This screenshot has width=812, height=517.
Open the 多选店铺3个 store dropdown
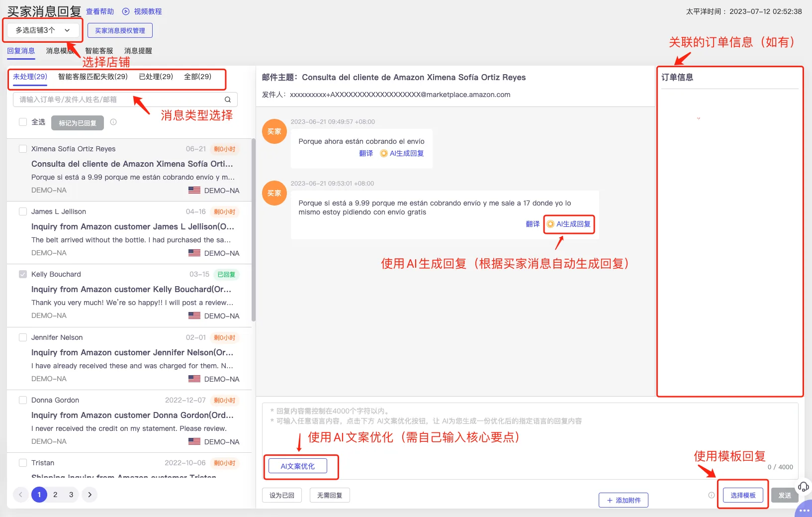coord(43,30)
